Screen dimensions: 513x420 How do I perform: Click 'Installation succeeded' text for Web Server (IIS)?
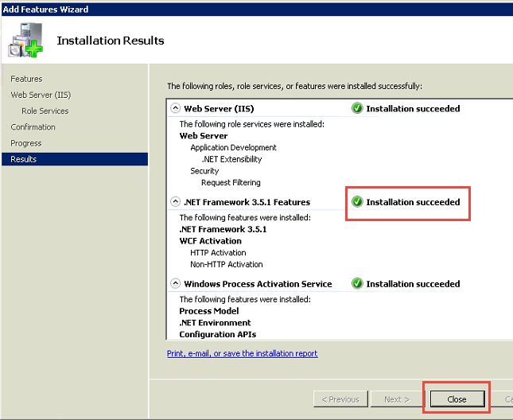click(413, 109)
